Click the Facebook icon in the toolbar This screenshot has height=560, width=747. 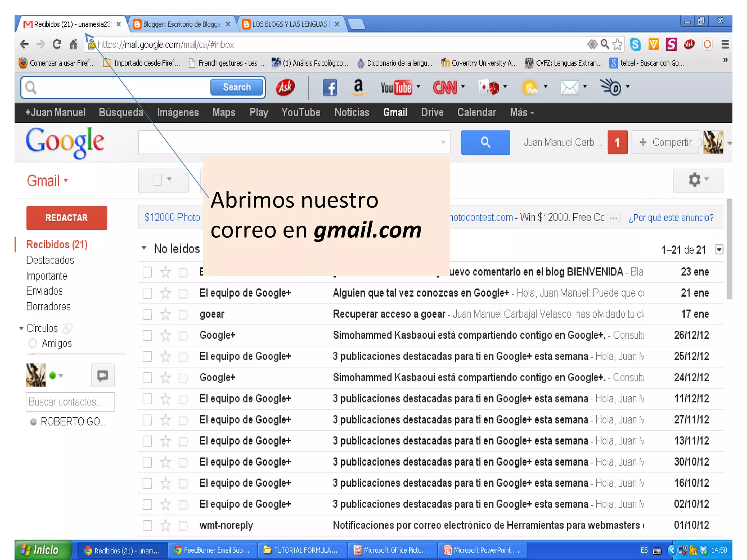pyautogui.click(x=329, y=87)
